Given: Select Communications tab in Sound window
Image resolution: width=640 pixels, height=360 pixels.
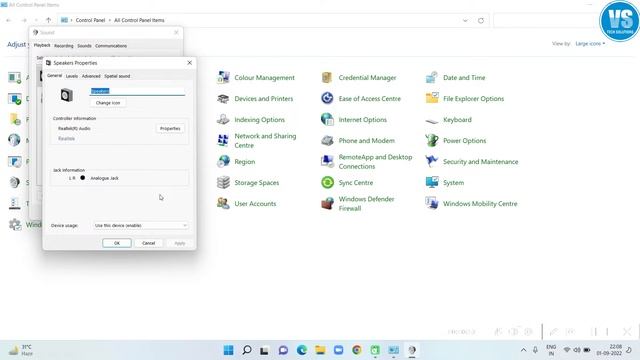Looking at the screenshot, I should (x=111, y=46).
